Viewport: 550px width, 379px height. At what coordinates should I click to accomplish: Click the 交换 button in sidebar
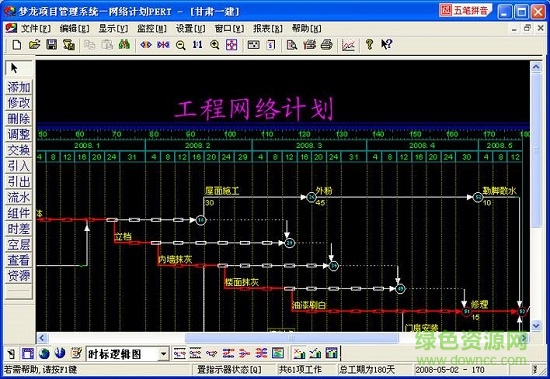(19, 150)
